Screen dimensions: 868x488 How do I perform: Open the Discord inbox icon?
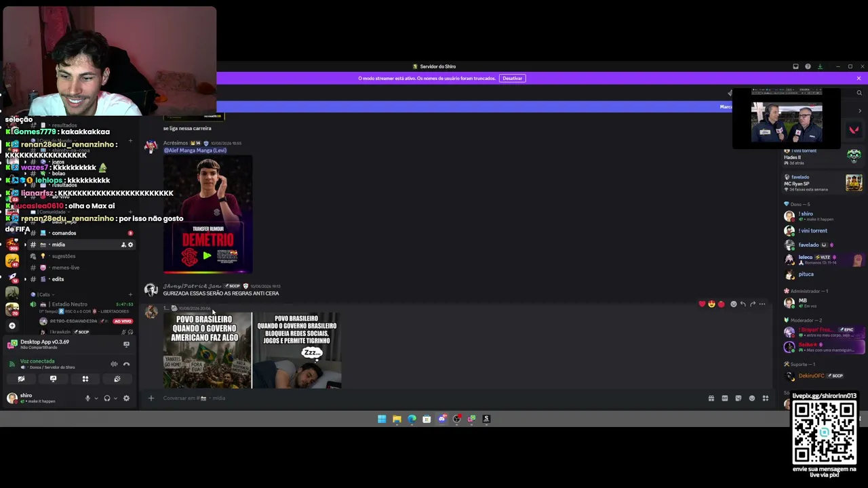pyautogui.click(x=795, y=66)
